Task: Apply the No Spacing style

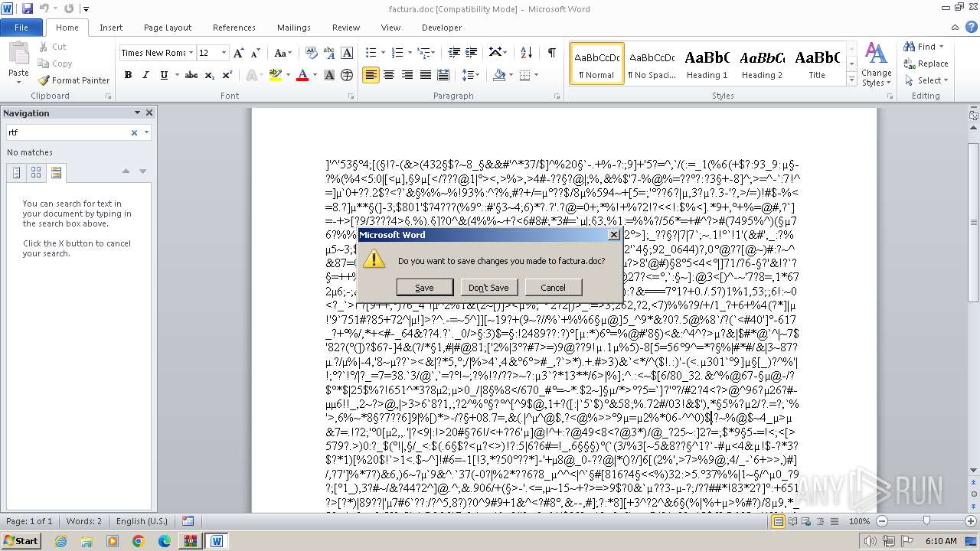Action: pos(652,64)
